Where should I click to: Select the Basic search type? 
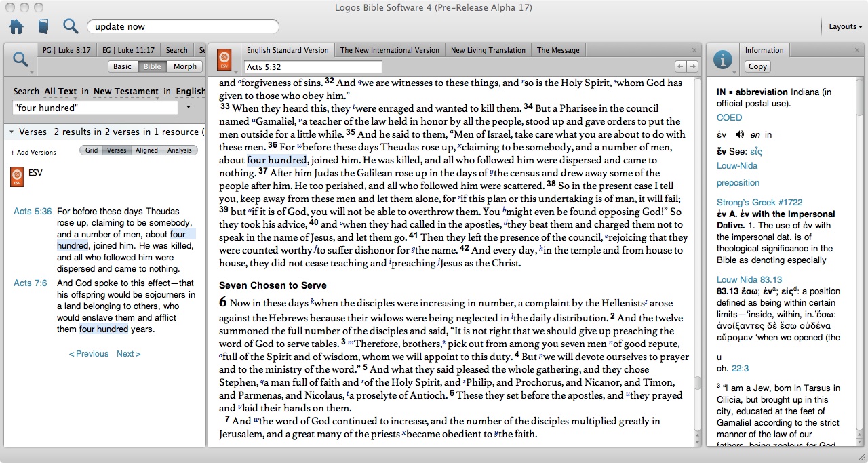click(x=122, y=66)
